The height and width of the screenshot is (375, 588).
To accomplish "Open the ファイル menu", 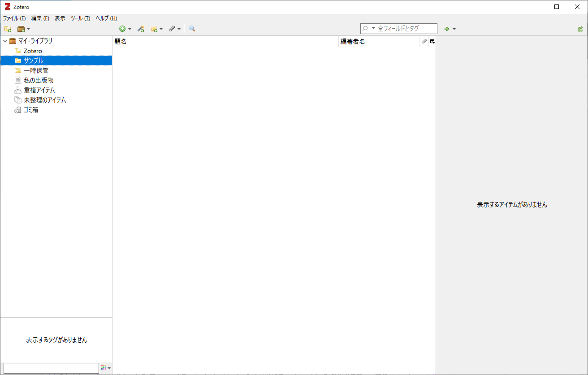I will pyautogui.click(x=14, y=18).
